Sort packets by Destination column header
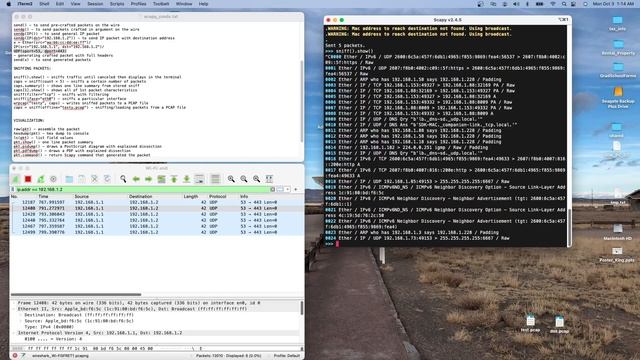 pos(140,196)
